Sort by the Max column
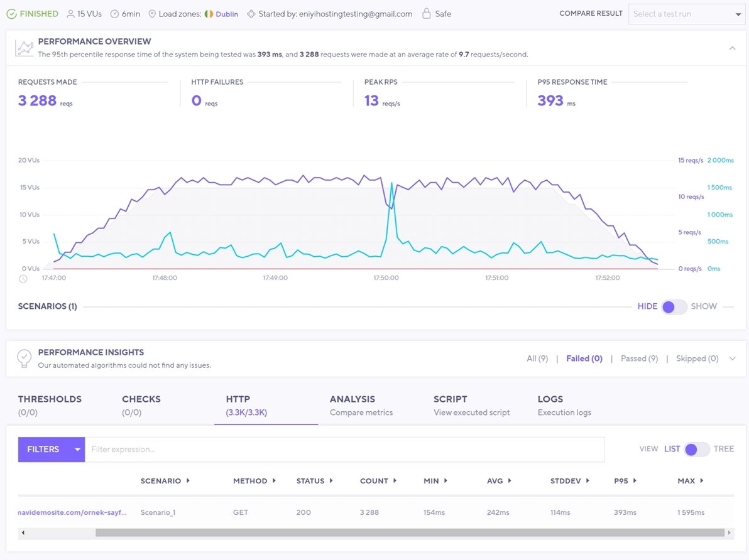This screenshot has height=560, width=749. tap(691, 481)
